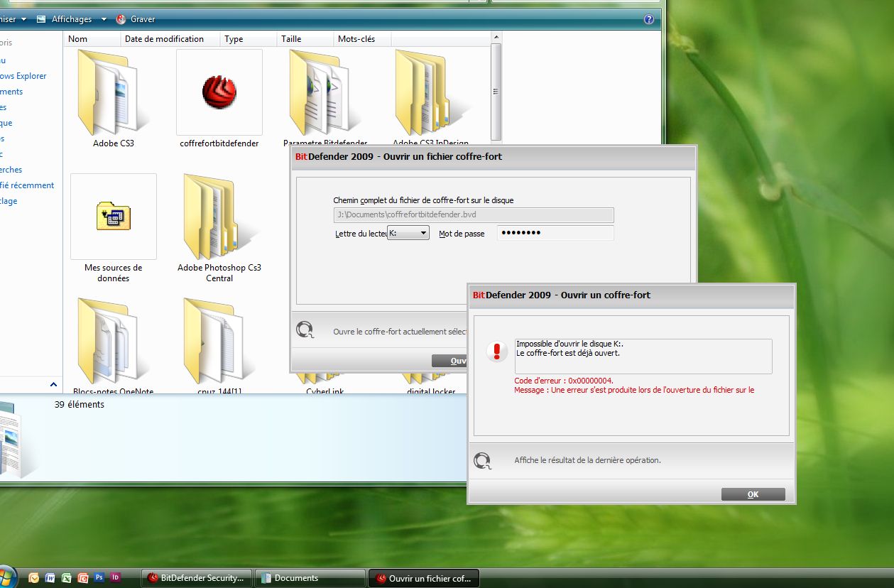Expand the Affichages dropdown arrow

[x=104, y=19]
